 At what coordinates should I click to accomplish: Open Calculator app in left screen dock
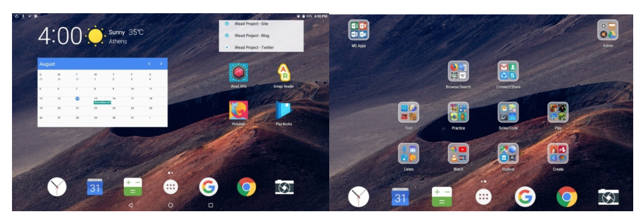tap(133, 187)
